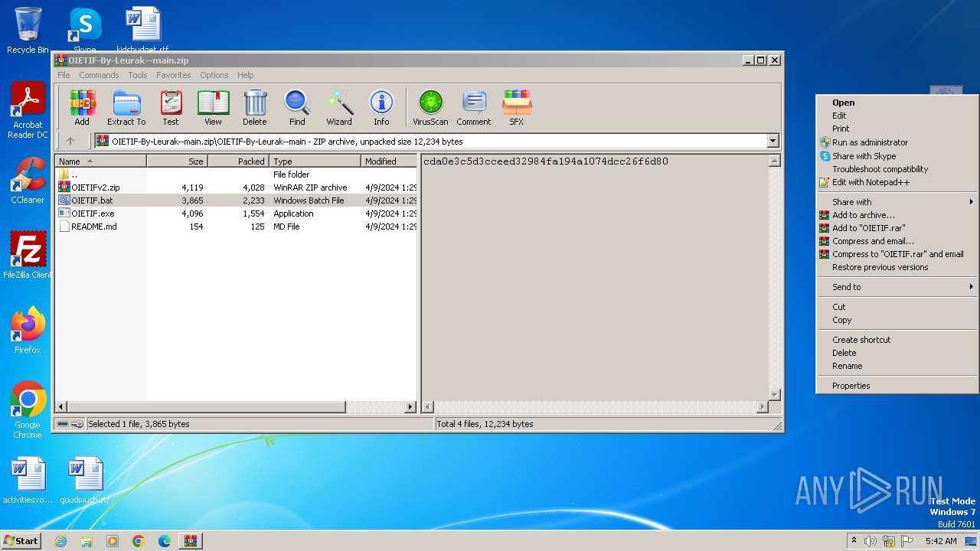Image resolution: width=980 pixels, height=551 pixels.
Task: Sort by Modified column header
Action: (x=389, y=161)
